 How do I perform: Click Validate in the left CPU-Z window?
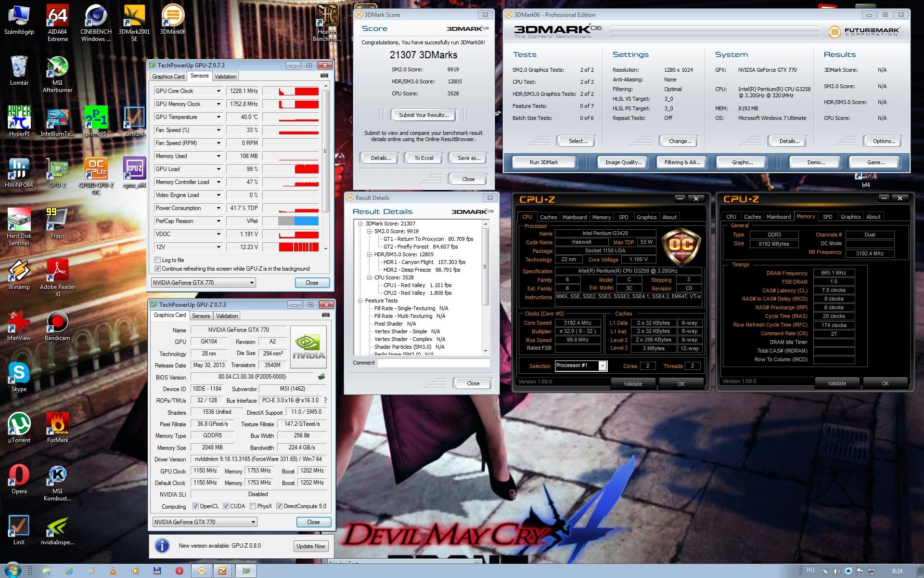coord(633,384)
